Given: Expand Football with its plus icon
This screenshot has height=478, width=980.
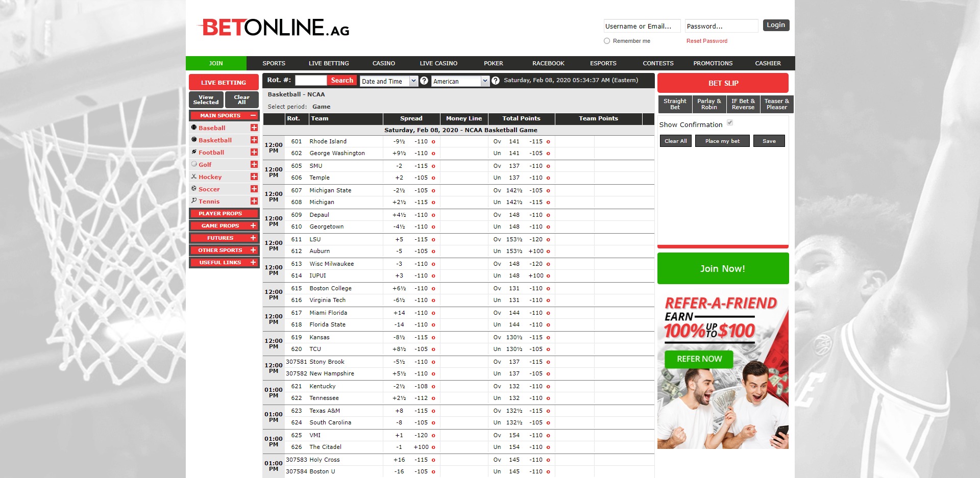Looking at the screenshot, I should pyautogui.click(x=254, y=152).
